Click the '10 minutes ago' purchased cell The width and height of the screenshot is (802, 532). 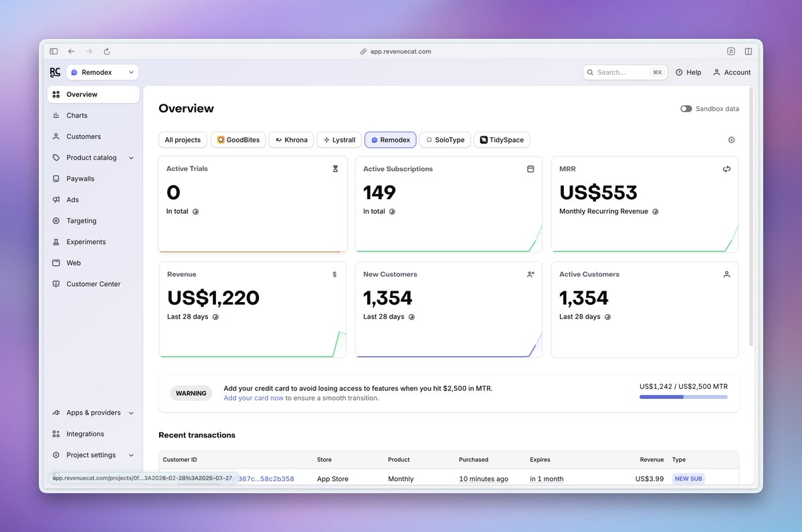(484, 479)
